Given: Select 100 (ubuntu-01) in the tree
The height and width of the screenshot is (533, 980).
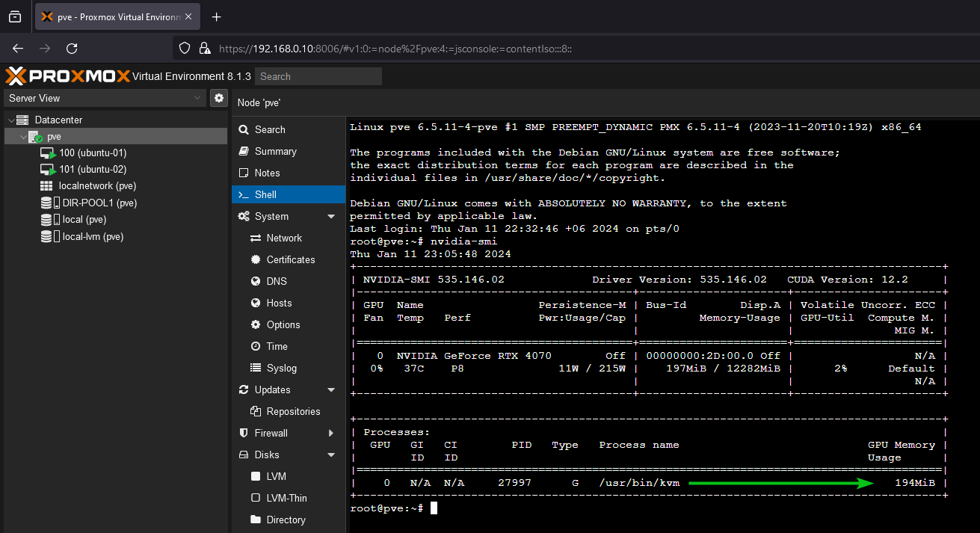Looking at the screenshot, I should [115, 153].
